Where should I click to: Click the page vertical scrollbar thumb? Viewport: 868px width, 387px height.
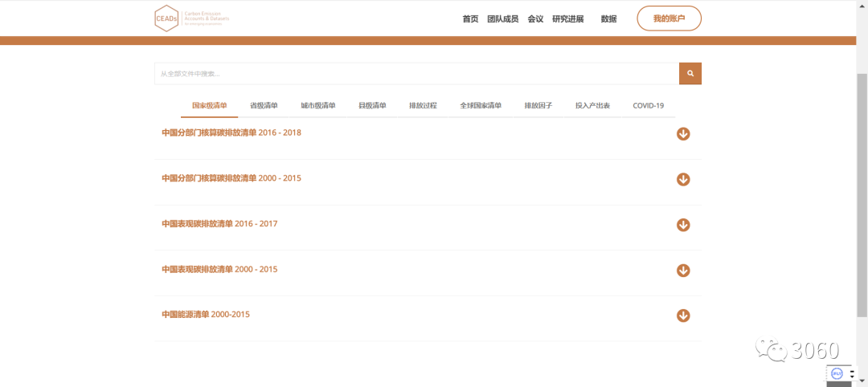click(x=862, y=193)
